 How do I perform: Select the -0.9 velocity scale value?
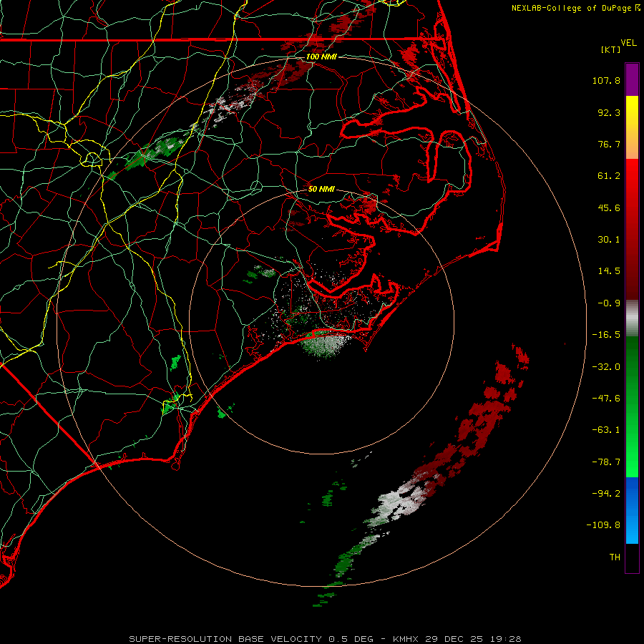[609, 303]
